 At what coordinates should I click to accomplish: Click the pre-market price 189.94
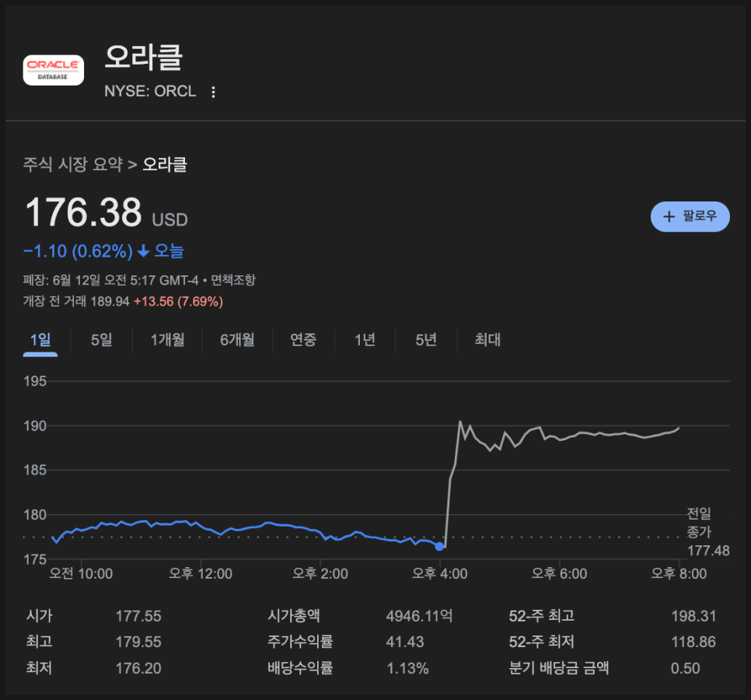coord(110,301)
